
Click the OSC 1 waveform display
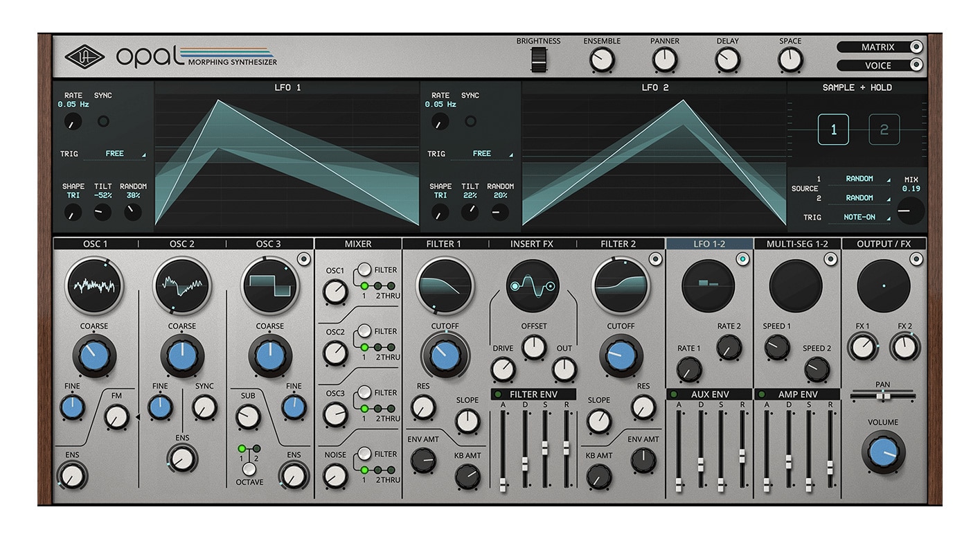pos(93,285)
